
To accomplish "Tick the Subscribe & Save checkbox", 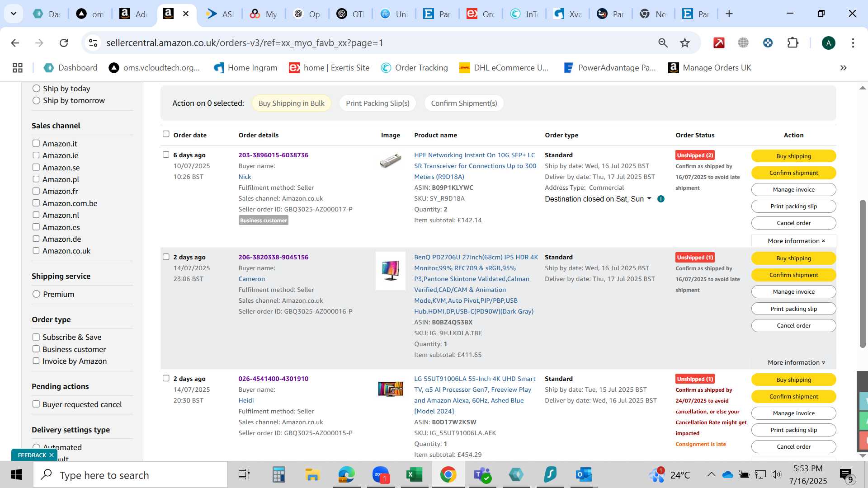I will click(x=36, y=337).
